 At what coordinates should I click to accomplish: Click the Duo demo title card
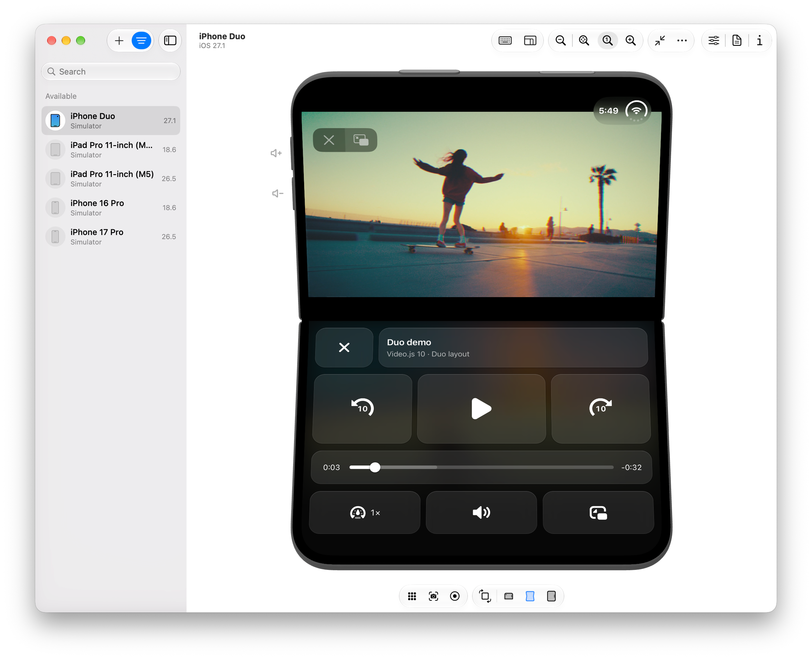pos(513,347)
